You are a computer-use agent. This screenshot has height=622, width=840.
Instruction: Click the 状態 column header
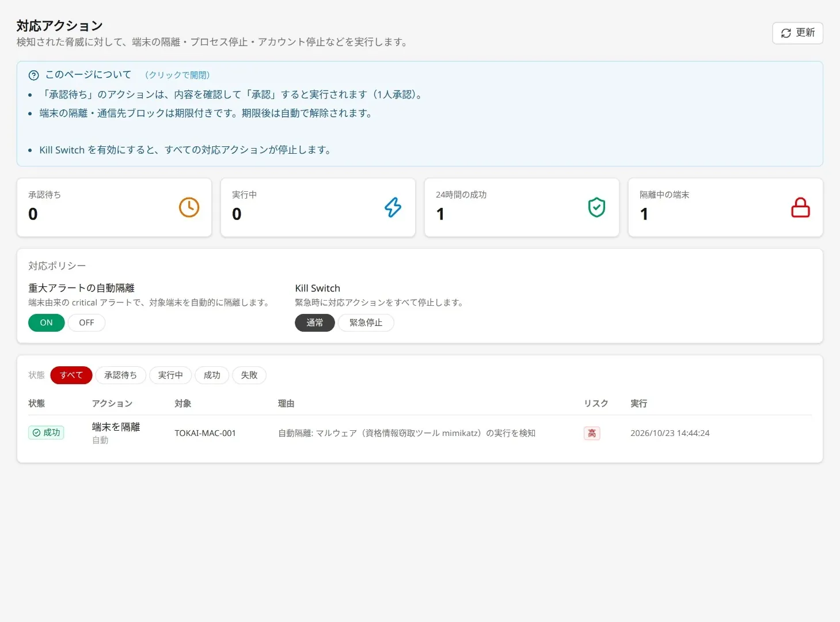coord(36,403)
